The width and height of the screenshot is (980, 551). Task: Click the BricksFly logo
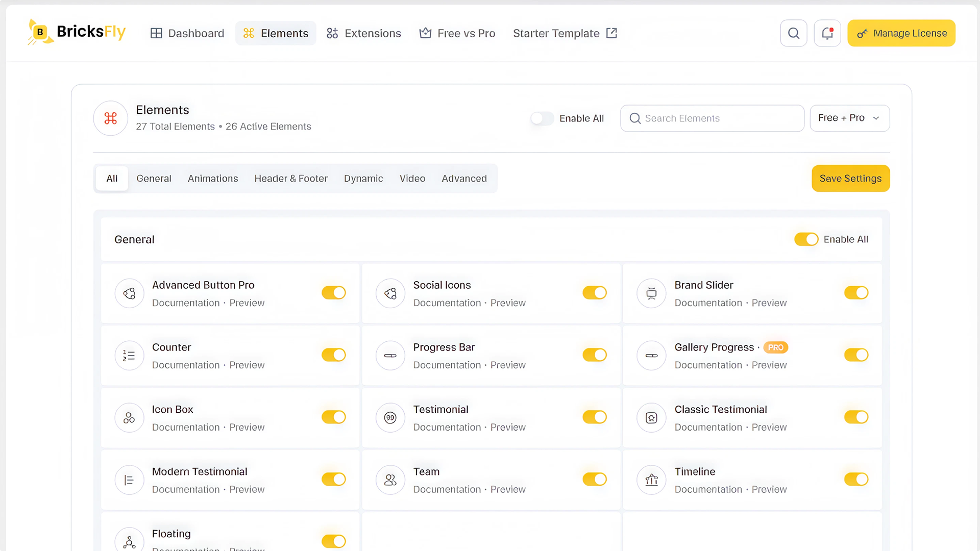77,32
